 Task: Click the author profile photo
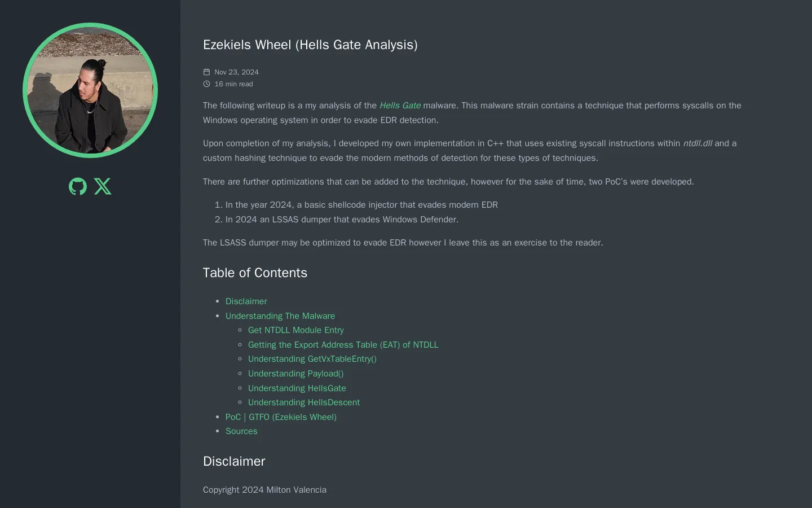(x=90, y=90)
